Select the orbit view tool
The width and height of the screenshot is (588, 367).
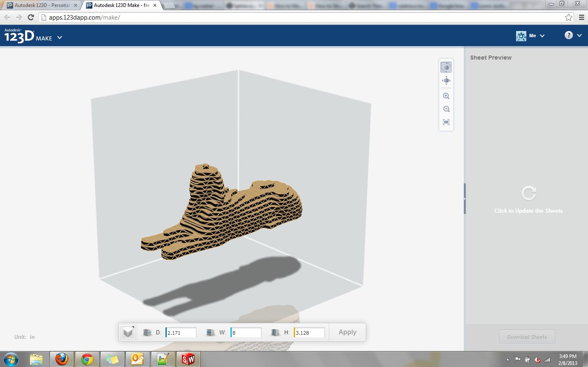(446, 67)
